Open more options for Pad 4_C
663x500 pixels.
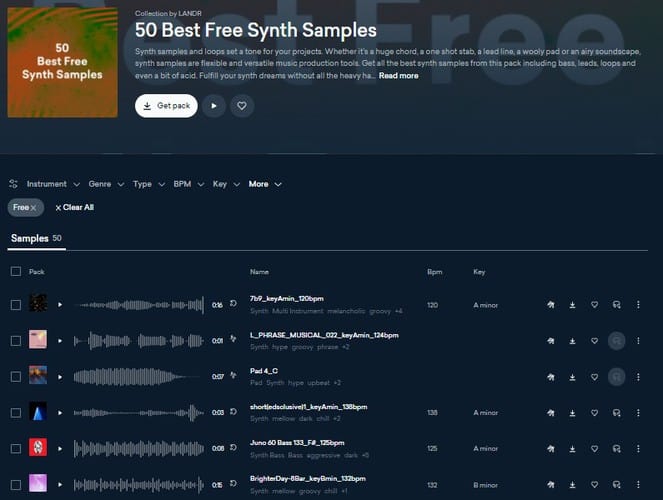638,377
